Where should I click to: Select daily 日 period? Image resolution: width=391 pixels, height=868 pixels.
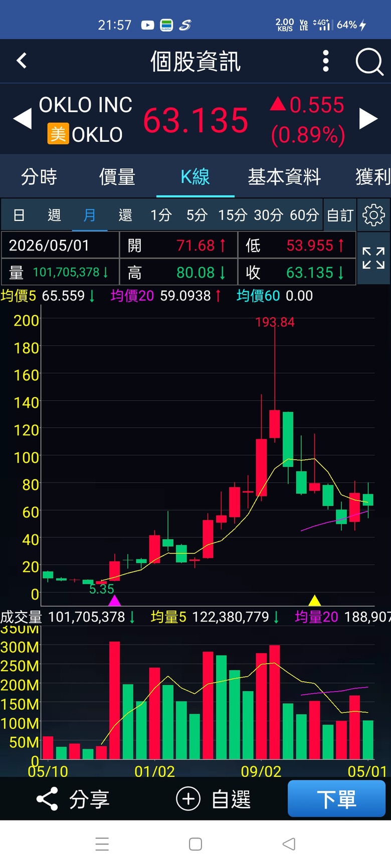click(x=19, y=215)
